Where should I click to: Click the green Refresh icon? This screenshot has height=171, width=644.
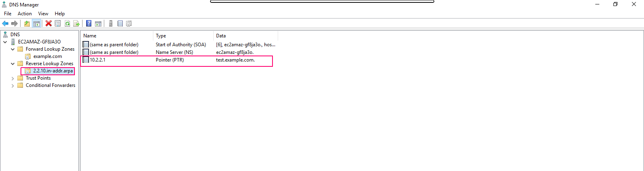pos(67,24)
